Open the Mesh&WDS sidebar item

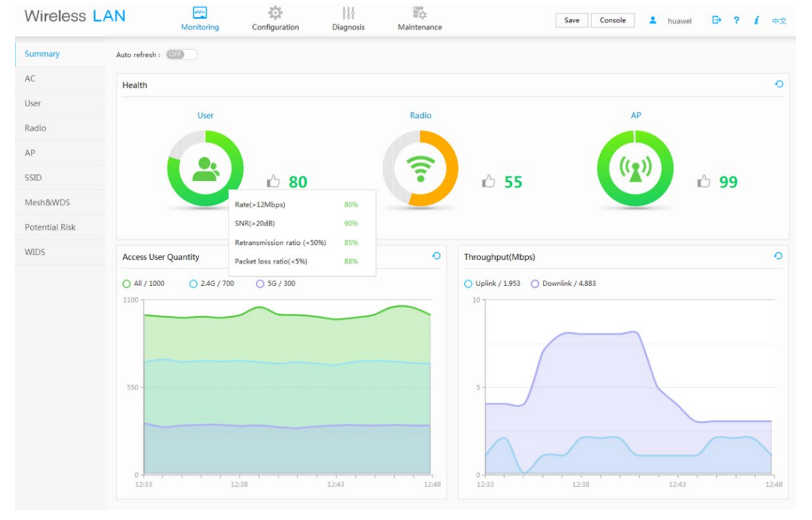pyautogui.click(x=47, y=202)
